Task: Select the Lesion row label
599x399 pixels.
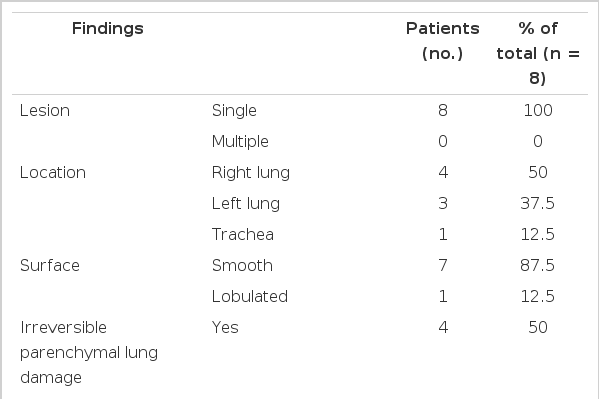Action: pos(45,111)
